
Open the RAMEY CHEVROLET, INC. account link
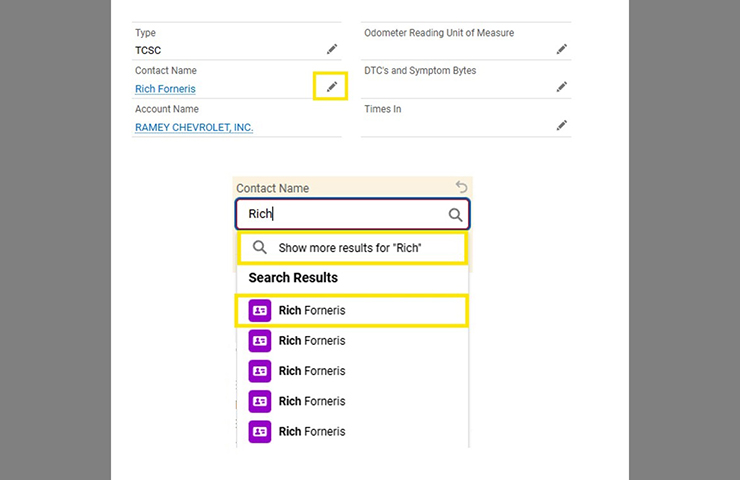194,127
